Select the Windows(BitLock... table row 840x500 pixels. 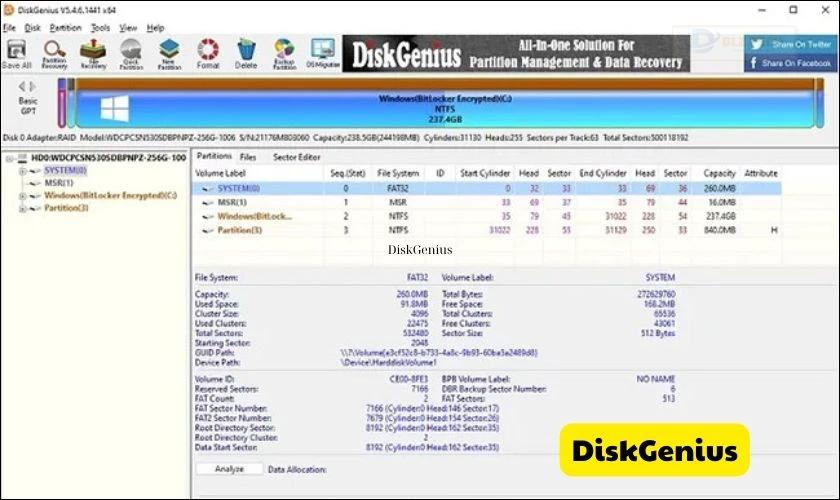point(486,217)
